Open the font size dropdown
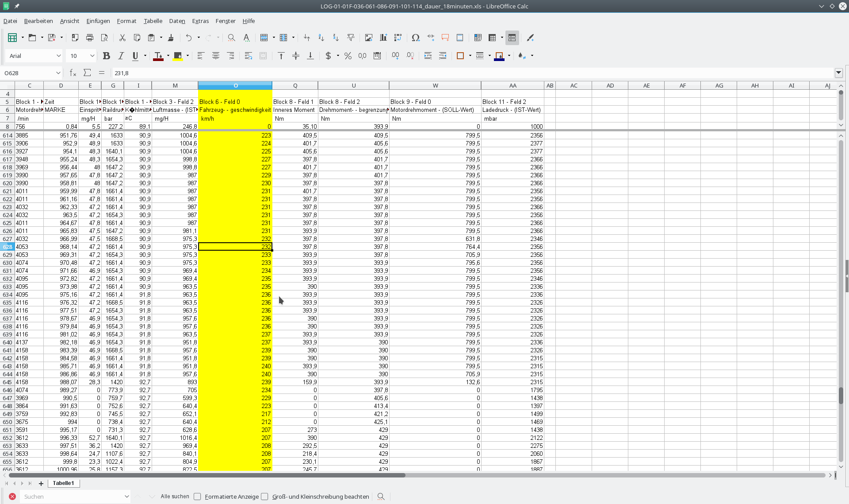This screenshot has width=849, height=504. click(x=92, y=56)
